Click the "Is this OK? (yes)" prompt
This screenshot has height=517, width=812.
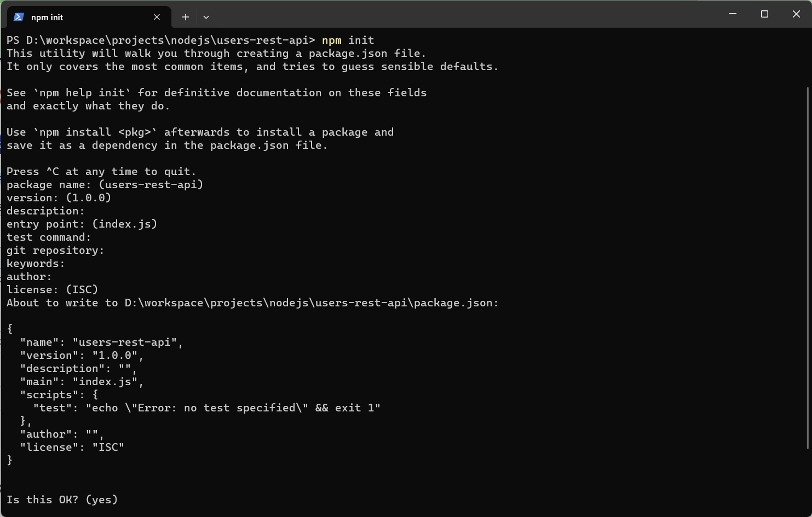coord(62,499)
